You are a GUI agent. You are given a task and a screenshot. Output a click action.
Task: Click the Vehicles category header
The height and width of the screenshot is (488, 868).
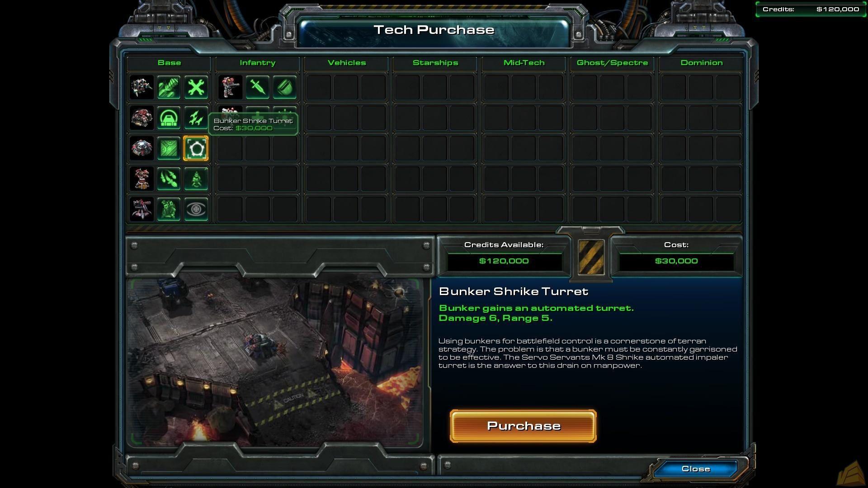346,63
